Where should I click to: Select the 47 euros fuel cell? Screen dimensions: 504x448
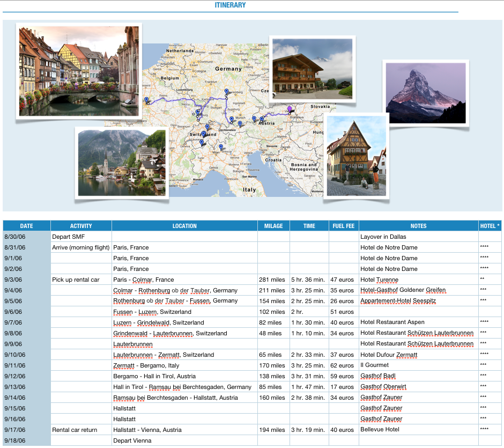tap(344, 280)
